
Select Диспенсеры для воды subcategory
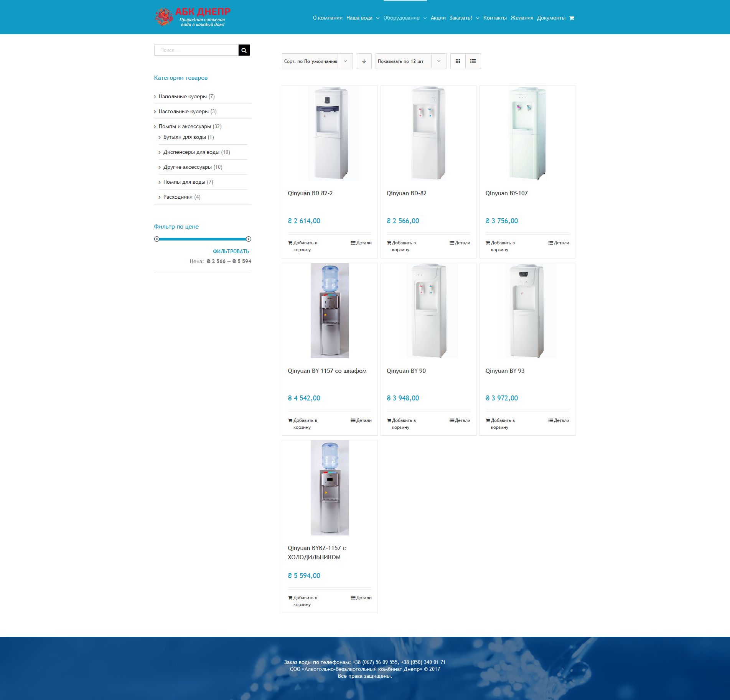[191, 152]
